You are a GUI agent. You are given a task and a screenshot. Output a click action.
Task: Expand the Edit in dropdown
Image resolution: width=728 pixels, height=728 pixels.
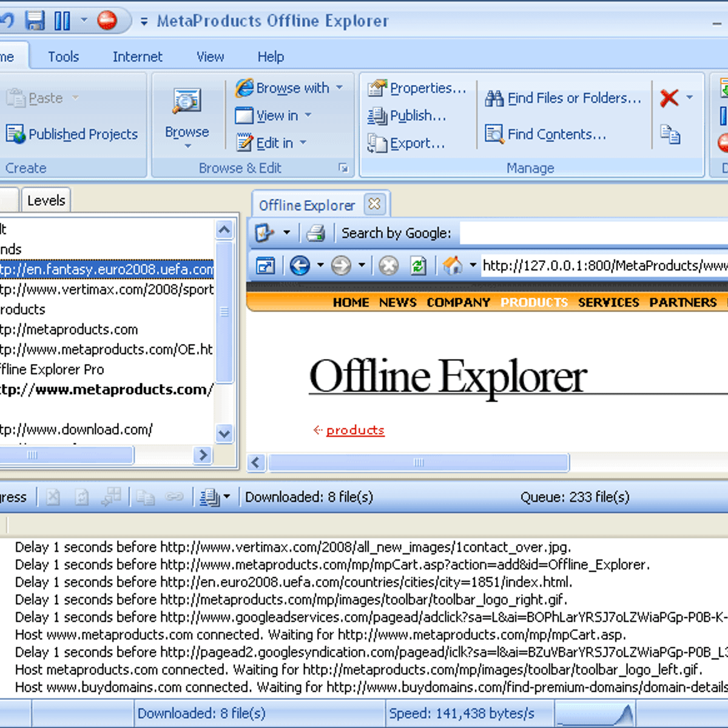point(303,143)
